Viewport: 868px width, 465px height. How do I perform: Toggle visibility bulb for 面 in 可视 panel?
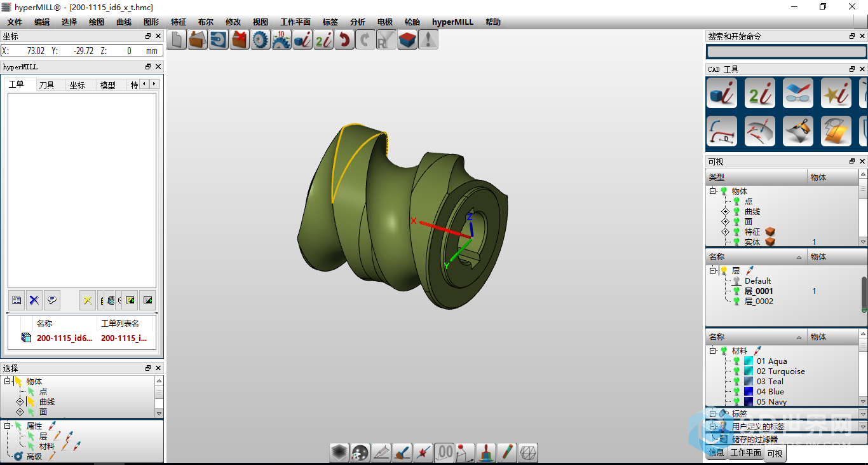pyautogui.click(x=736, y=221)
